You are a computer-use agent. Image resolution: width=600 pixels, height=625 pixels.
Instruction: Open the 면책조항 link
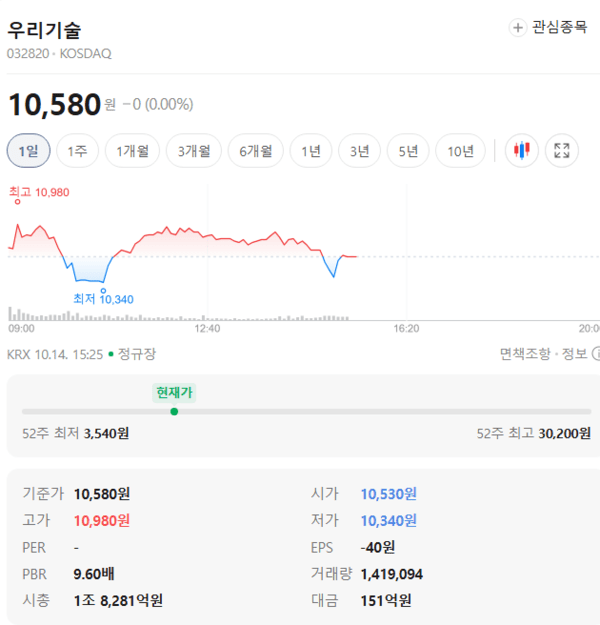tap(525, 354)
